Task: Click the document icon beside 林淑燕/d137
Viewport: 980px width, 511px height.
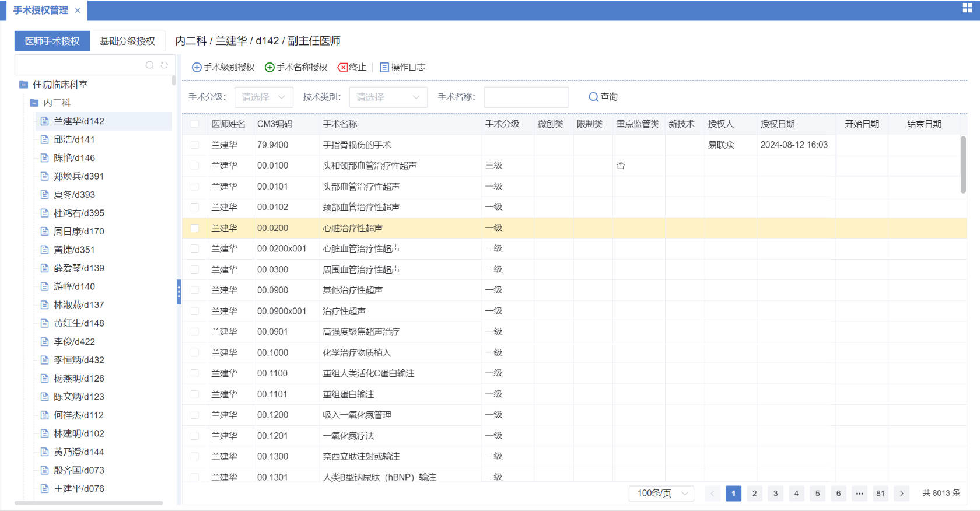Action: (44, 304)
